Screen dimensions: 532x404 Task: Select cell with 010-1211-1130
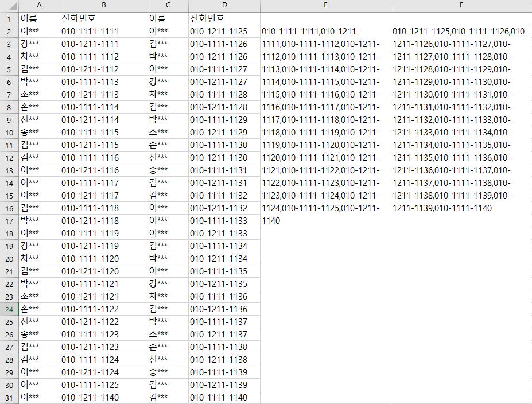click(224, 157)
